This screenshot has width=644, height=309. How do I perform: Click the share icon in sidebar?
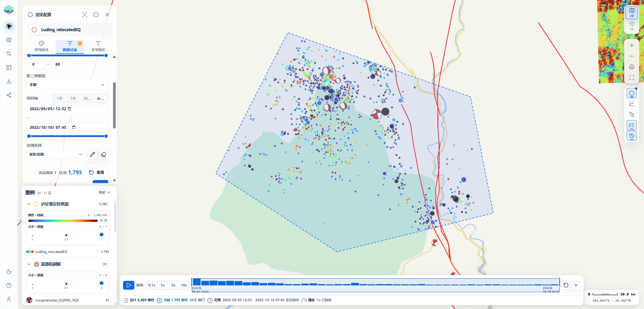click(x=9, y=95)
